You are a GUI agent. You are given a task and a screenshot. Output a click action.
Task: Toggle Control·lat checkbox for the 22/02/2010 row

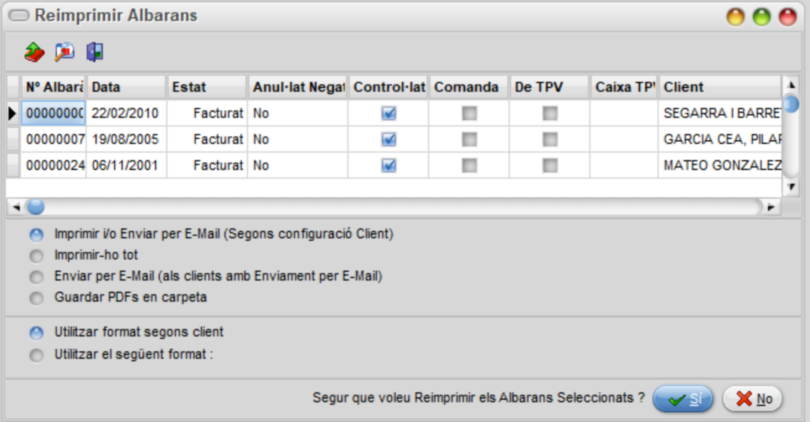(388, 113)
